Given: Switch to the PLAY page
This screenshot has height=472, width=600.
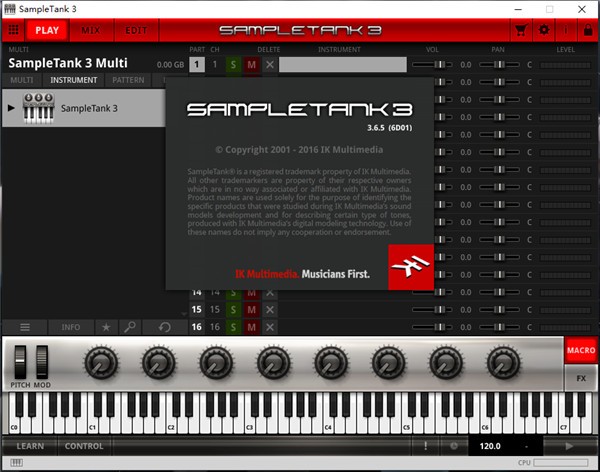Looking at the screenshot, I should [x=47, y=30].
